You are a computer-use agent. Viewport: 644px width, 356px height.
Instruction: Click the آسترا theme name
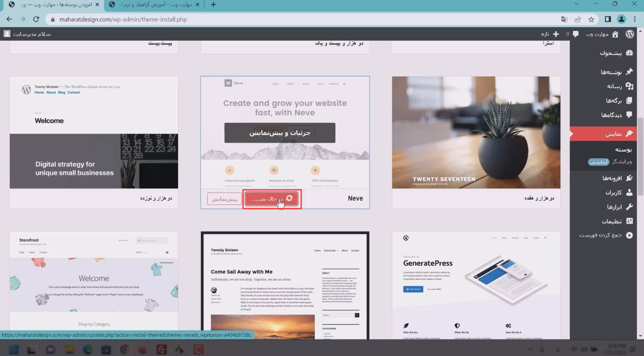548,43
